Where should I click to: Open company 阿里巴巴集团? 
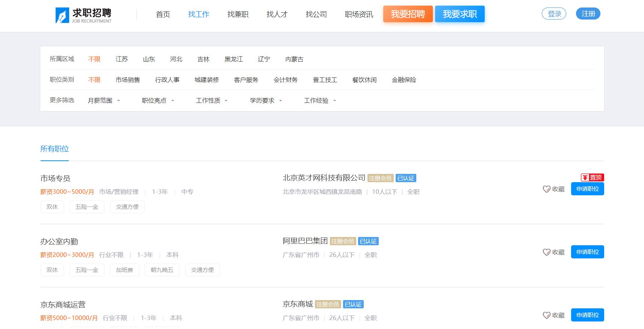(305, 241)
